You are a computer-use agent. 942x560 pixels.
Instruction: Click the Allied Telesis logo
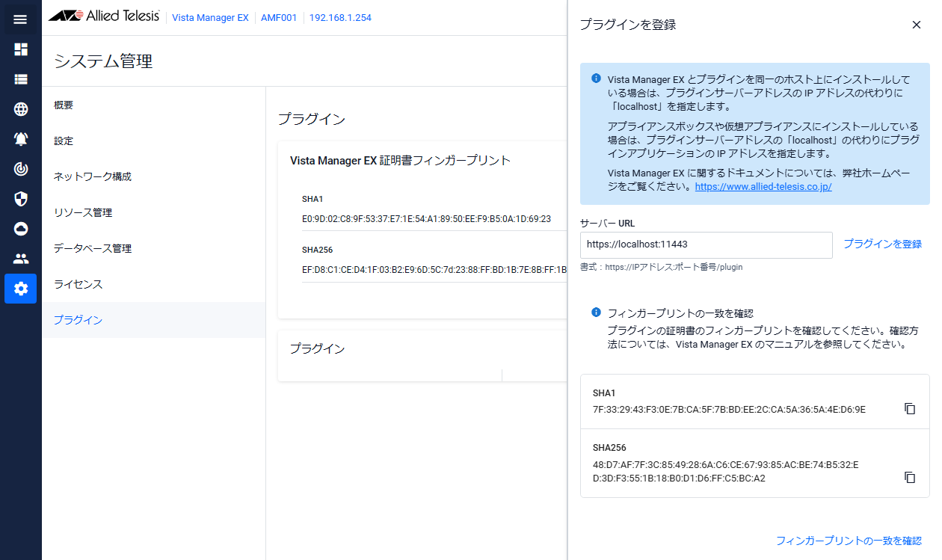tap(103, 16)
